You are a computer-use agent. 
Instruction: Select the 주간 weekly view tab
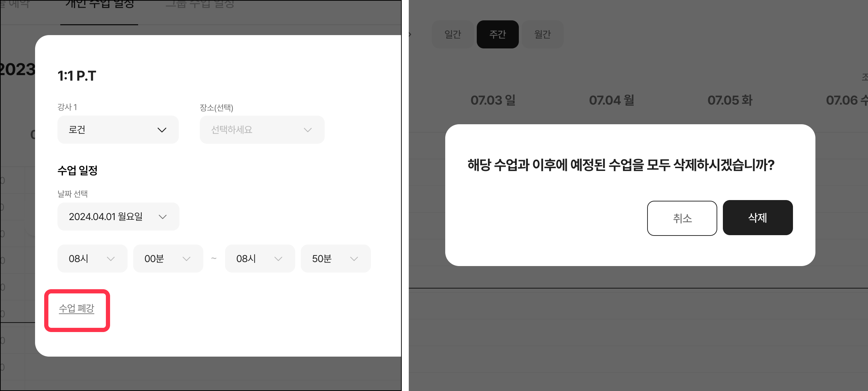click(x=498, y=34)
